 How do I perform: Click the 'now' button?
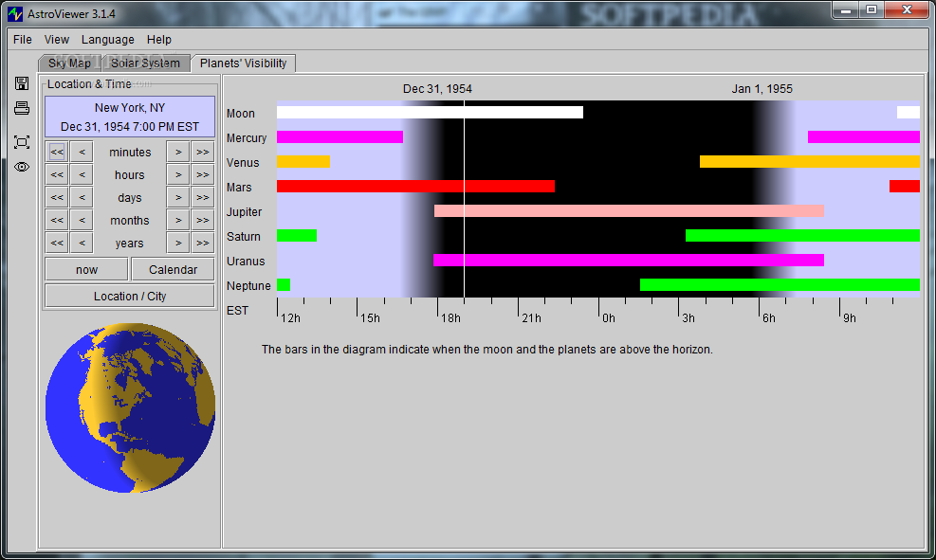[86, 269]
